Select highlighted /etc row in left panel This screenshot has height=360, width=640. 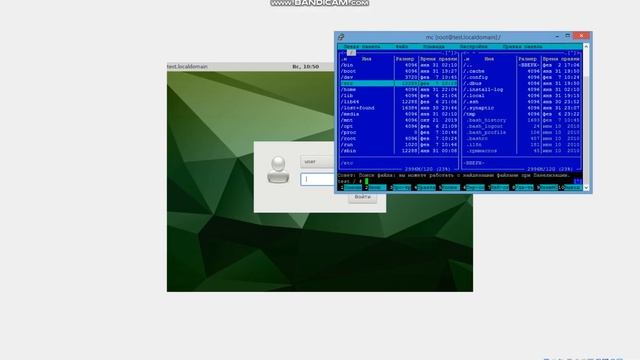click(398, 83)
